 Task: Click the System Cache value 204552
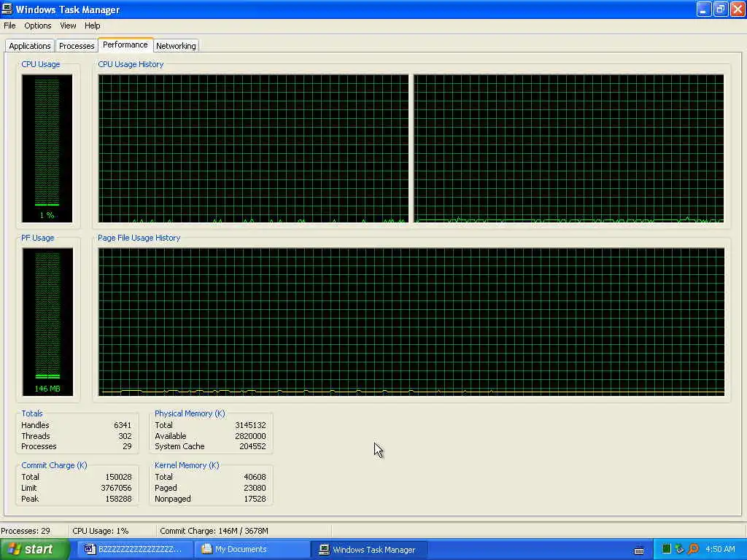coord(252,447)
